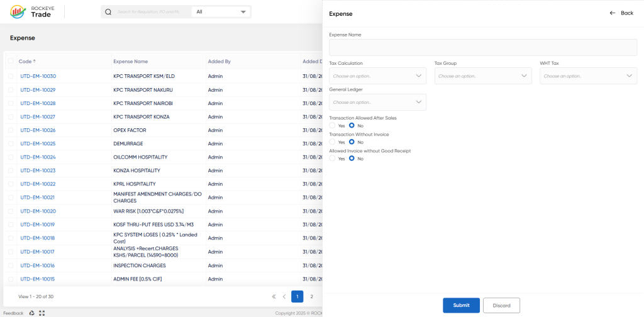Open expense UTD-EM-10017
Viewport: 644px width, 317px height.
pyautogui.click(x=38, y=252)
